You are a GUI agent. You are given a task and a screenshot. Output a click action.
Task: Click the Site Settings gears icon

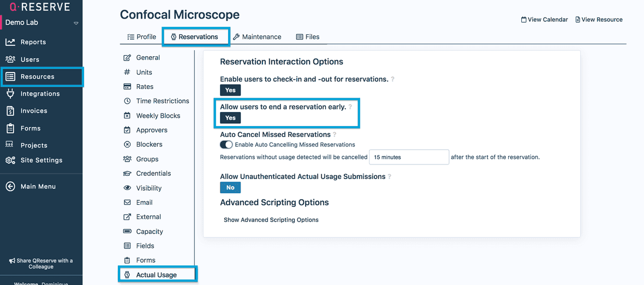pos(10,161)
